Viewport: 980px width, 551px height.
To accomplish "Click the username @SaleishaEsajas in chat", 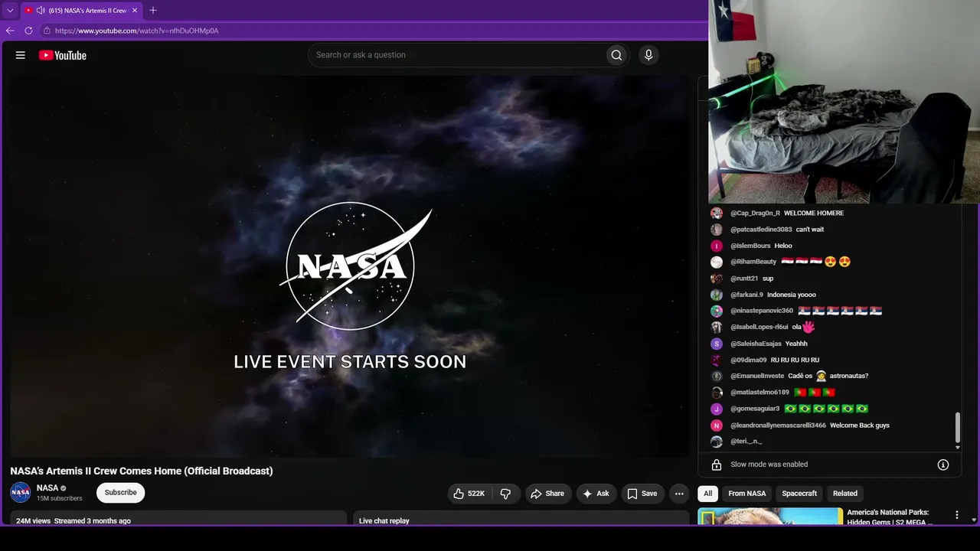I will [756, 344].
